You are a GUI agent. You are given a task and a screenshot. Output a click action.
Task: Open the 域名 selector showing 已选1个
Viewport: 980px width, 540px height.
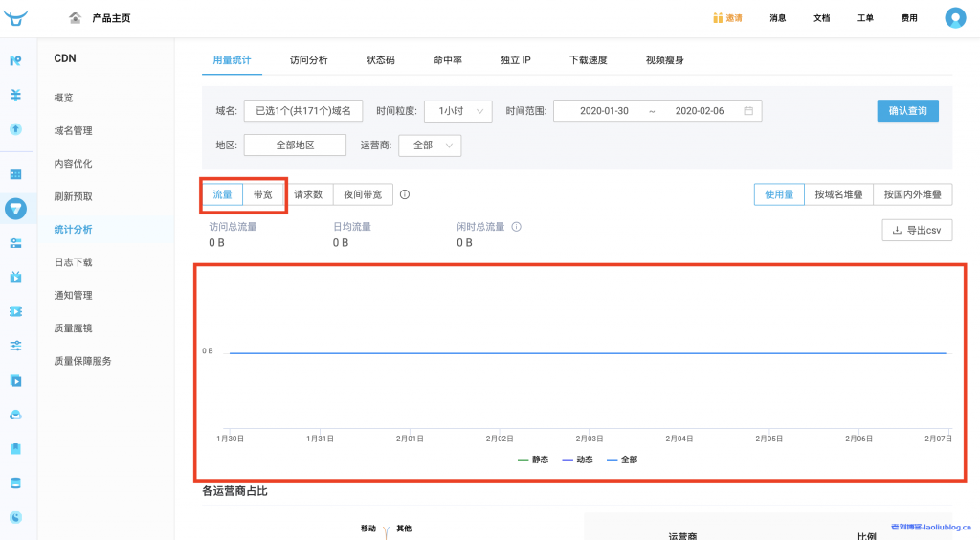303,111
